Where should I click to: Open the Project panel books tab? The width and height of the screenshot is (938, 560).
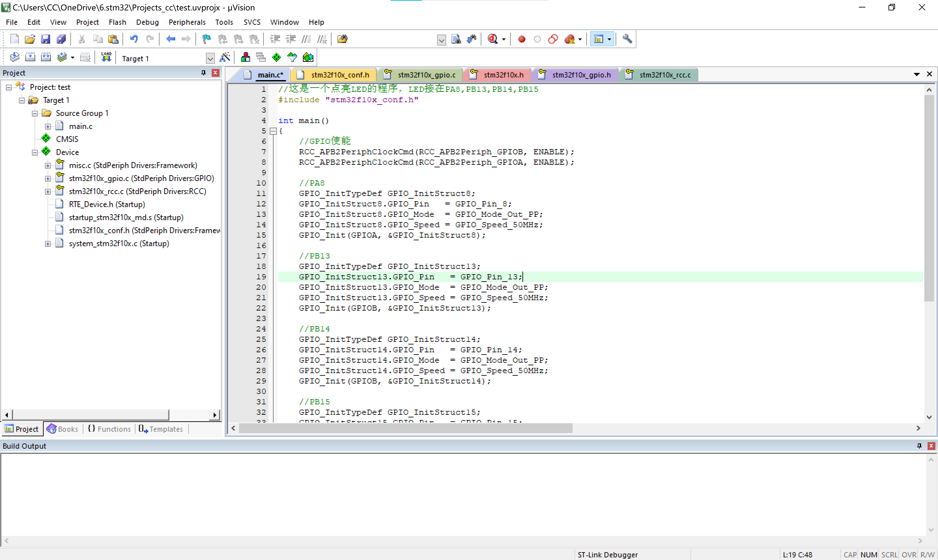coord(63,429)
